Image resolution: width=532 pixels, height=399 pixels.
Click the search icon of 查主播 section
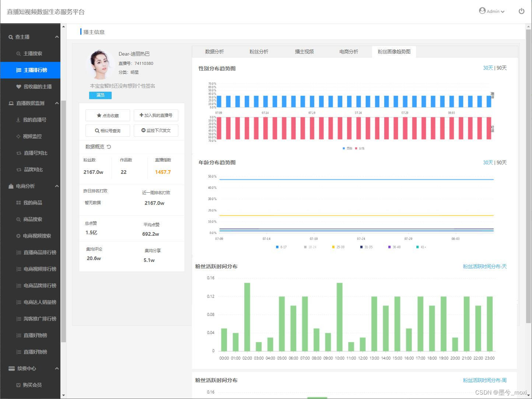tap(11, 37)
